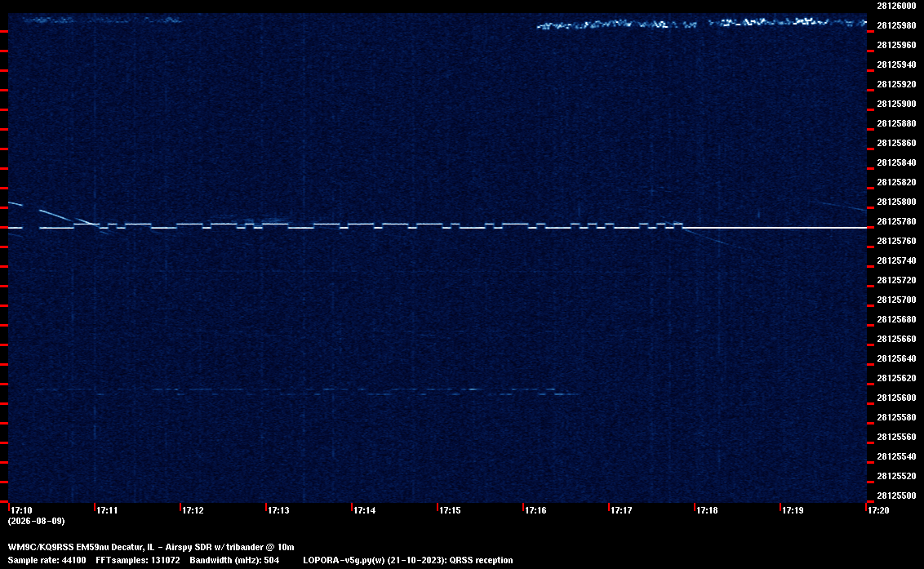The image size is (924, 569).
Task: Click the 17:11 time axis label
Action: point(107,510)
